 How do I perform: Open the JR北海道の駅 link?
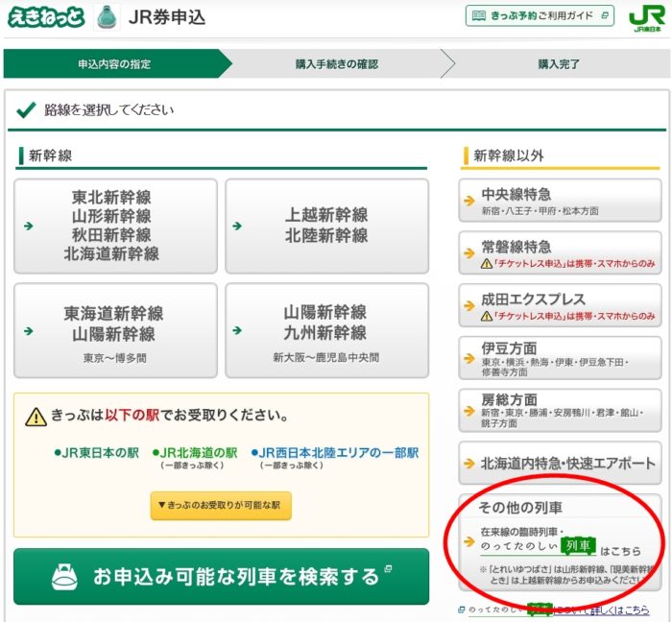click(x=195, y=453)
